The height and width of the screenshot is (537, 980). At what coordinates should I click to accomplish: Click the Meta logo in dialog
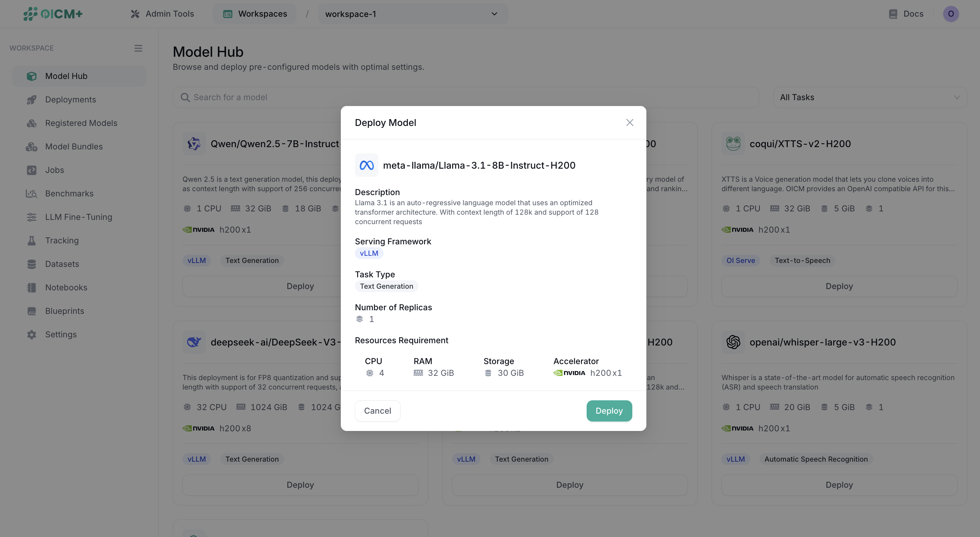tap(366, 165)
